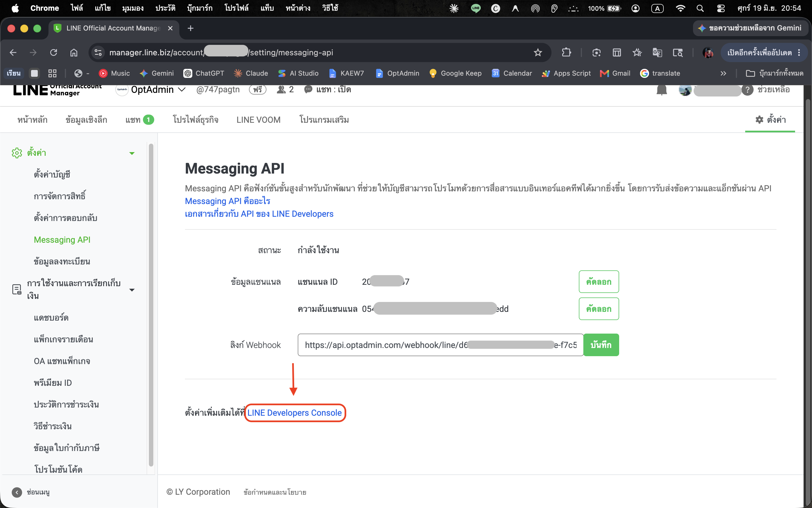
Task: Select ตั้งค่าการตอบกลับ in the sidebar
Action: pyautogui.click(x=65, y=218)
